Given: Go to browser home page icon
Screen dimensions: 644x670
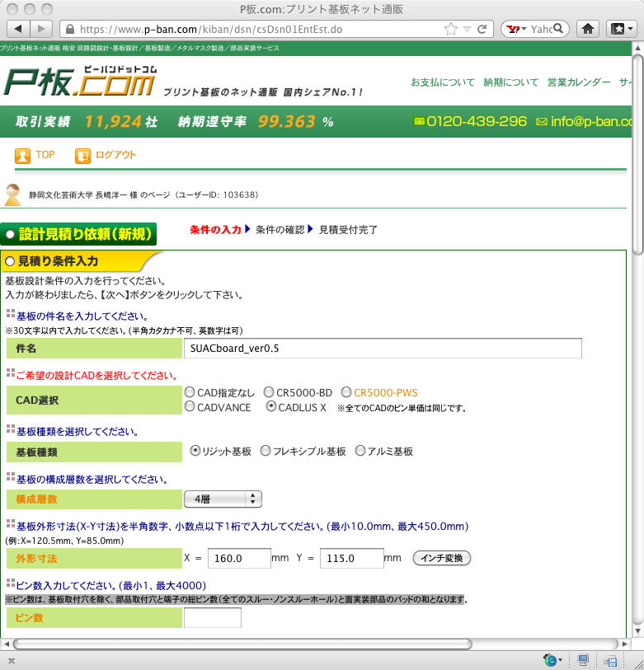Looking at the screenshot, I should pyautogui.click(x=588, y=29).
